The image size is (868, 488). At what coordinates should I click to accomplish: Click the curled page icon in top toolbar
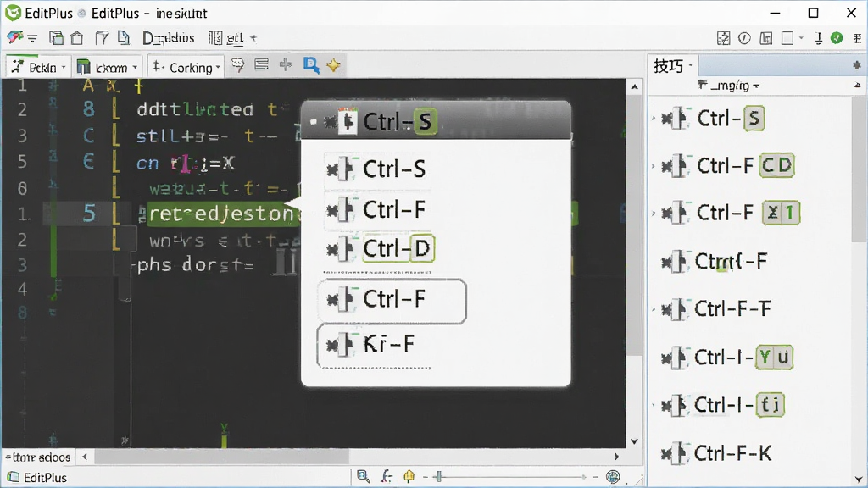pos(102,37)
